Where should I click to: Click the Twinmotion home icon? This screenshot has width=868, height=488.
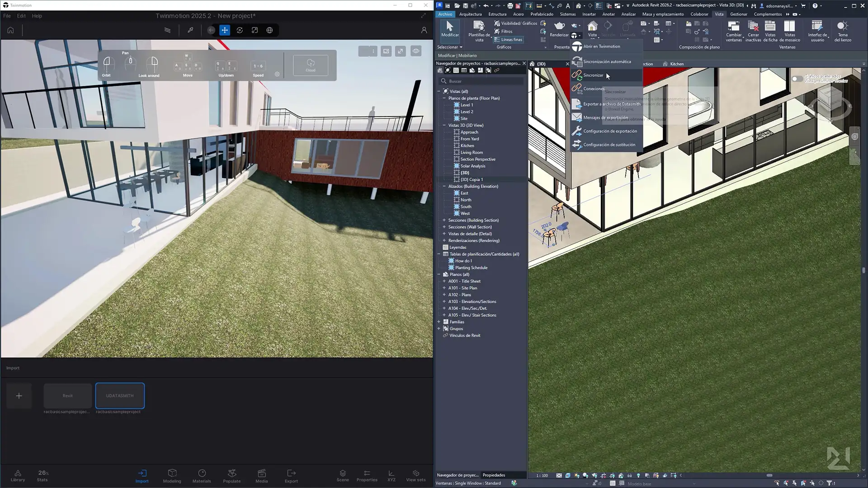(x=10, y=30)
